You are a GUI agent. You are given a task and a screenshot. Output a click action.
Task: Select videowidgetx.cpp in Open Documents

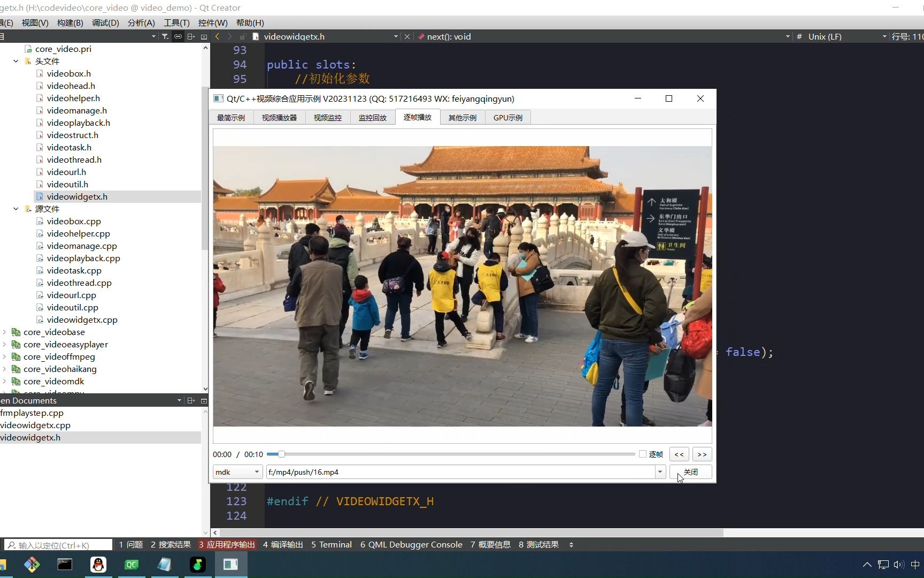click(35, 425)
